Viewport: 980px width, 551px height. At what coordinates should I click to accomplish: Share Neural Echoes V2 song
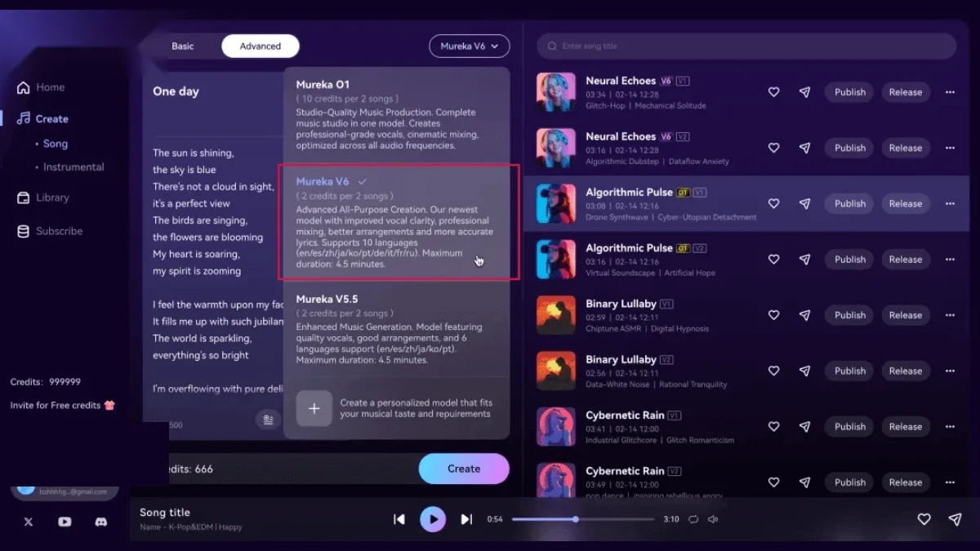pos(804,148)
